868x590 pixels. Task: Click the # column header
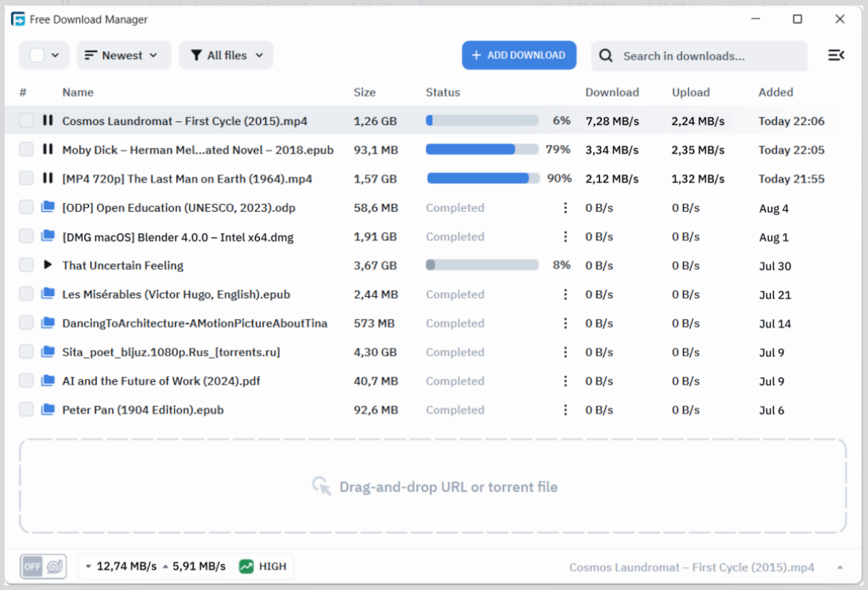[23, 92]
